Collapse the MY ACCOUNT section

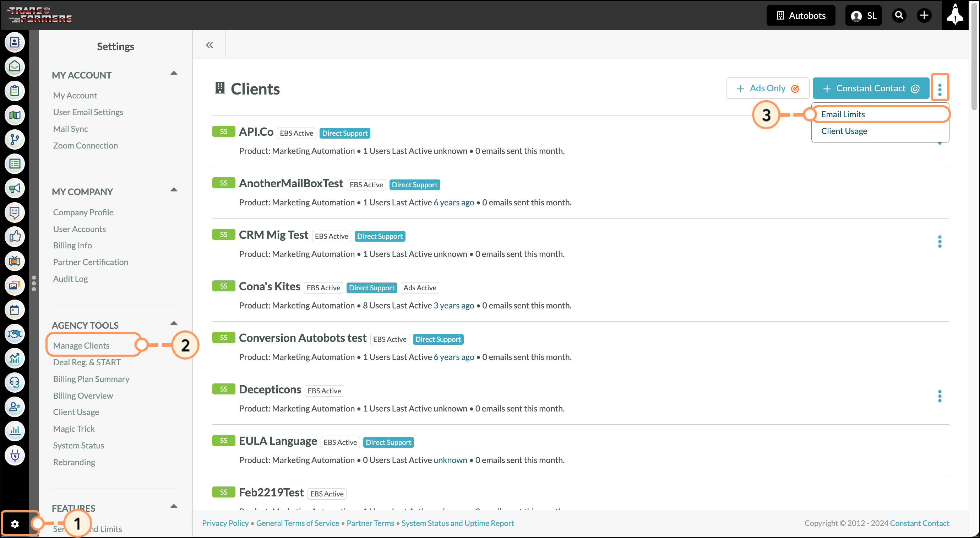pyautogui.click(x=174, y=73)
